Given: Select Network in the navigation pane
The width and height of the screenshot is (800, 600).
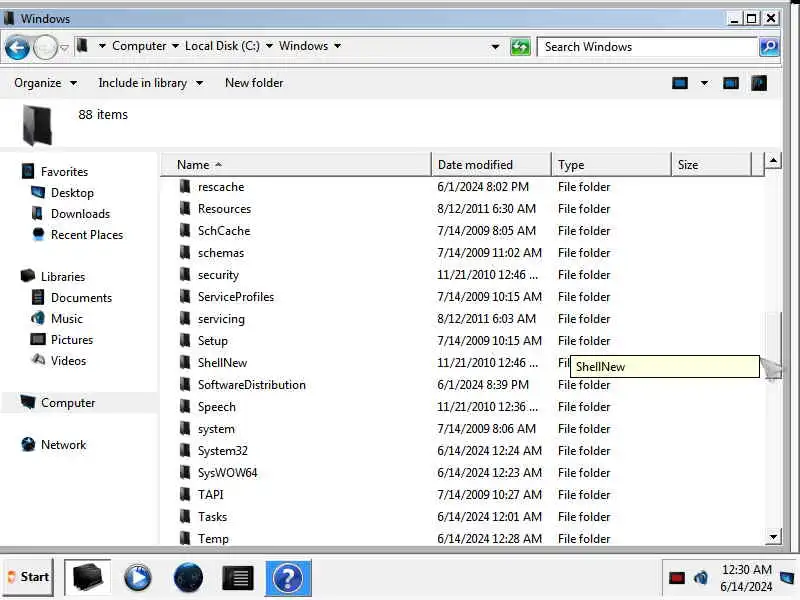Looking at the screenshot, I should (x=63, y=444).
